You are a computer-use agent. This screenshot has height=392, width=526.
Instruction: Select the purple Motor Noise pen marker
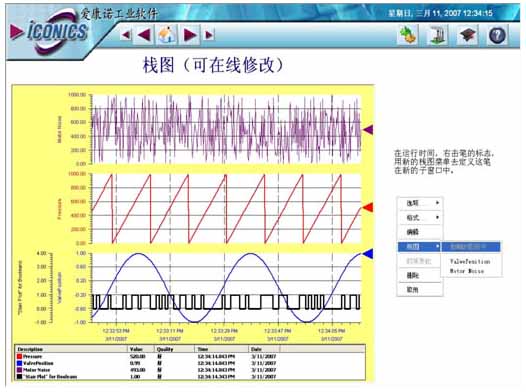click(368, 130)
